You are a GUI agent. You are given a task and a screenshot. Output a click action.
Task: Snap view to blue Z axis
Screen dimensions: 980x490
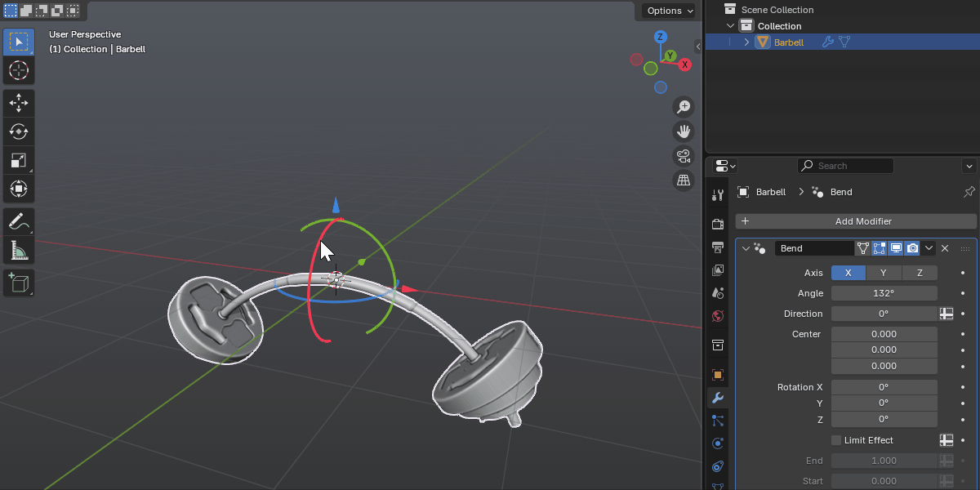(x=661, y=37)
